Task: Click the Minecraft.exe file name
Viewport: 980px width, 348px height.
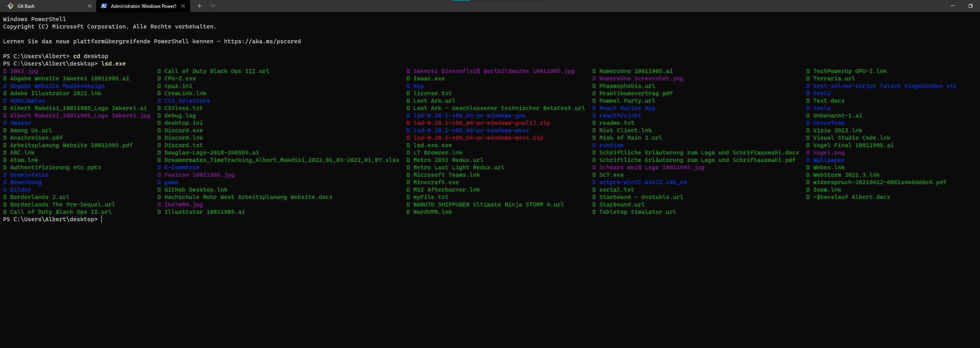Action: tap(436, 182)
